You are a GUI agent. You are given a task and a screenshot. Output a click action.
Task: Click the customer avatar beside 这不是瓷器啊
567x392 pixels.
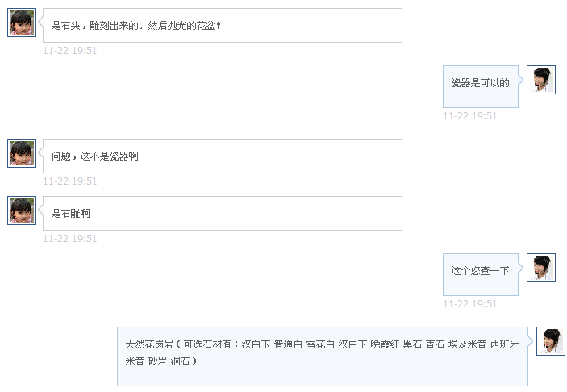coord(22,153)
